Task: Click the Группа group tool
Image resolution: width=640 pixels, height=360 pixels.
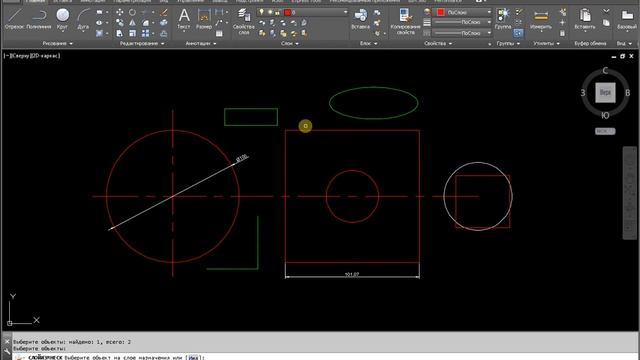Action: [x=503, y=19]
